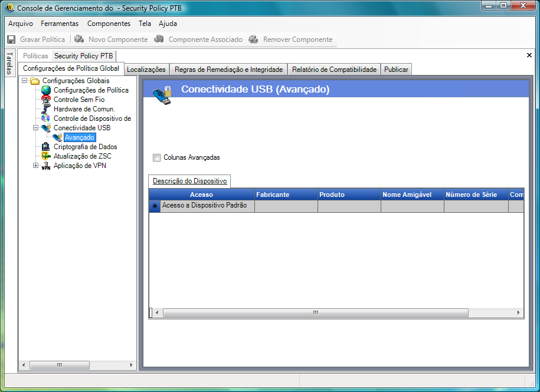Sort by Número de Série column header
This screenshot has height=392, width=540.
click(x=476, y=195)
